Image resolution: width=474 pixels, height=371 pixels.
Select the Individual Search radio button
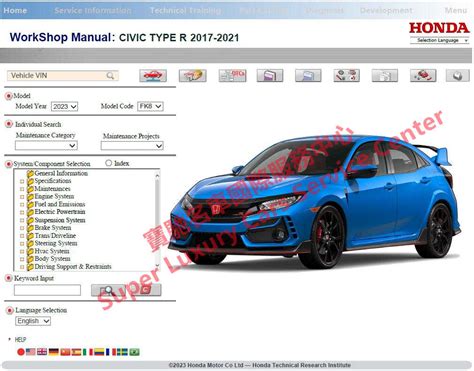9,124
